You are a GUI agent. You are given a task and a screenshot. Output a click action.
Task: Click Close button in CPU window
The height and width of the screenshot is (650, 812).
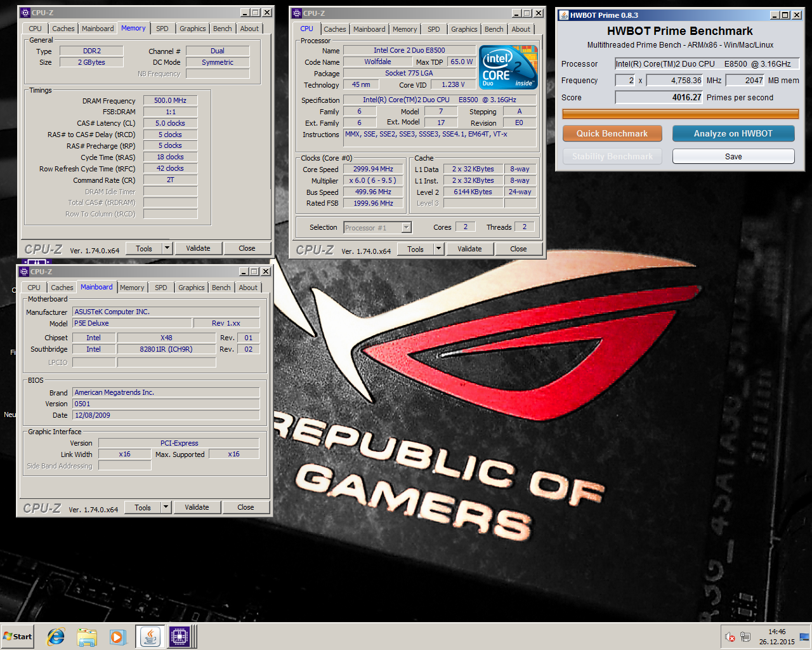pos(518,249)
